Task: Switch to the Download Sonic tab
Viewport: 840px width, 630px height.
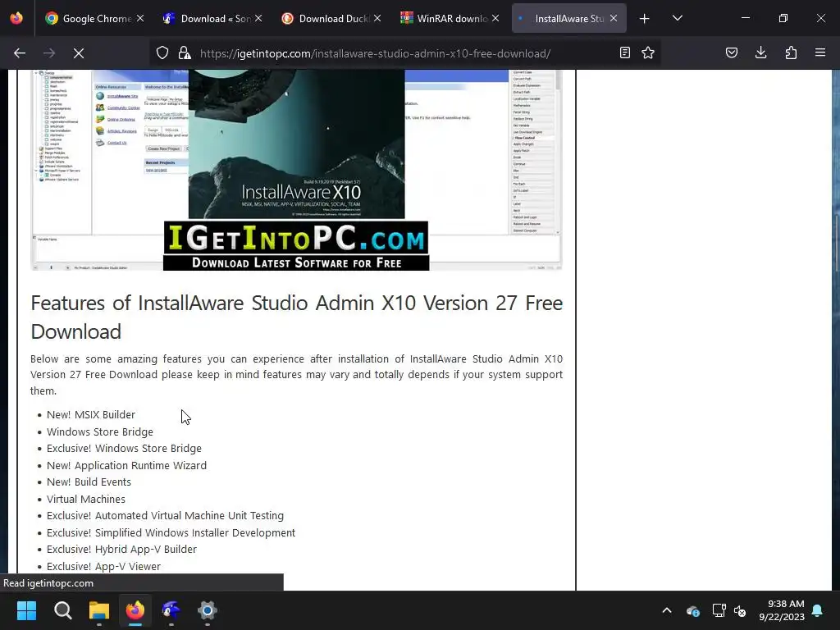Action: (213, 18)
